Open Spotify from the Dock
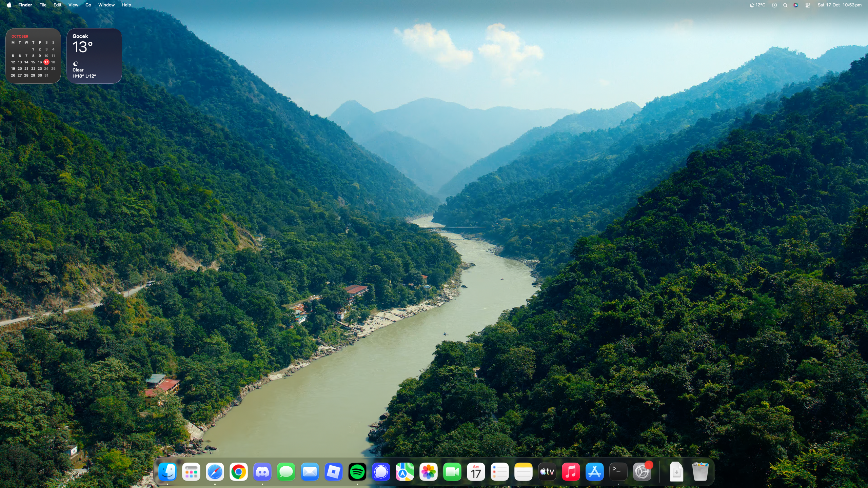The height and width of the screenshot is (488, 868). (357, 472)
